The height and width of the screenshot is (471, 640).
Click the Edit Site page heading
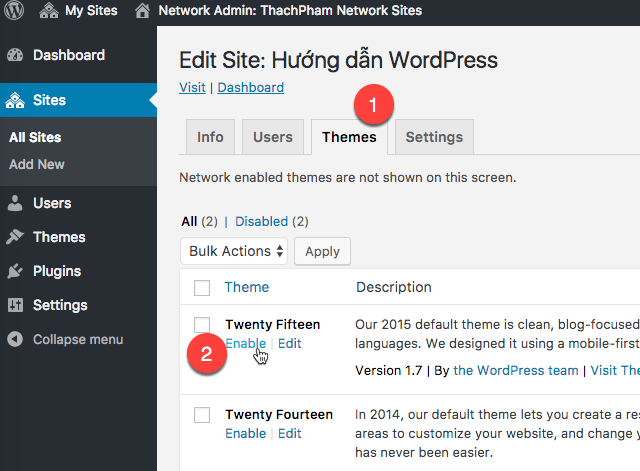[338, 60]
